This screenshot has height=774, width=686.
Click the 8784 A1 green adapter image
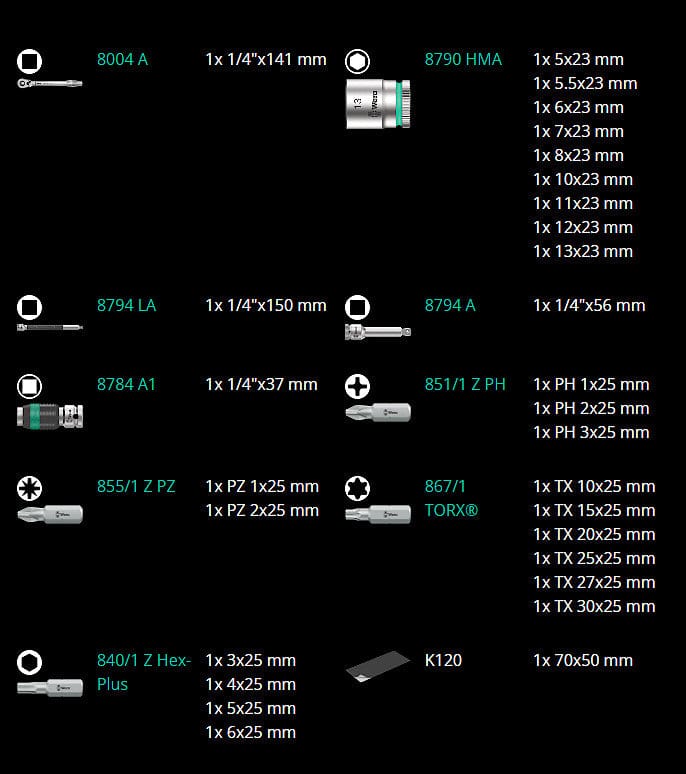[x=50, y=415]
